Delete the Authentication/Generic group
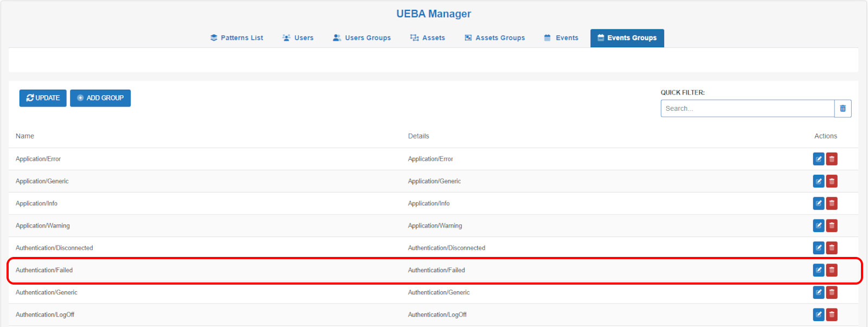Screen dimensions: 868x327 [832, 292]
